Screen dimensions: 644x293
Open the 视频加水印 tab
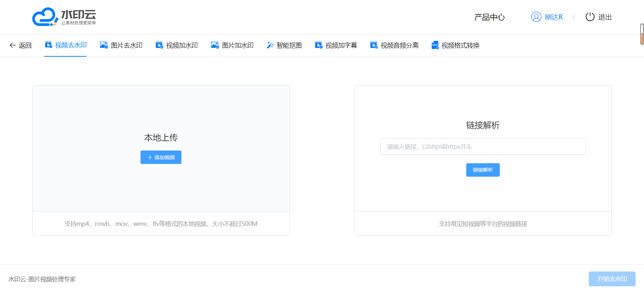click(x=176, y=45)
